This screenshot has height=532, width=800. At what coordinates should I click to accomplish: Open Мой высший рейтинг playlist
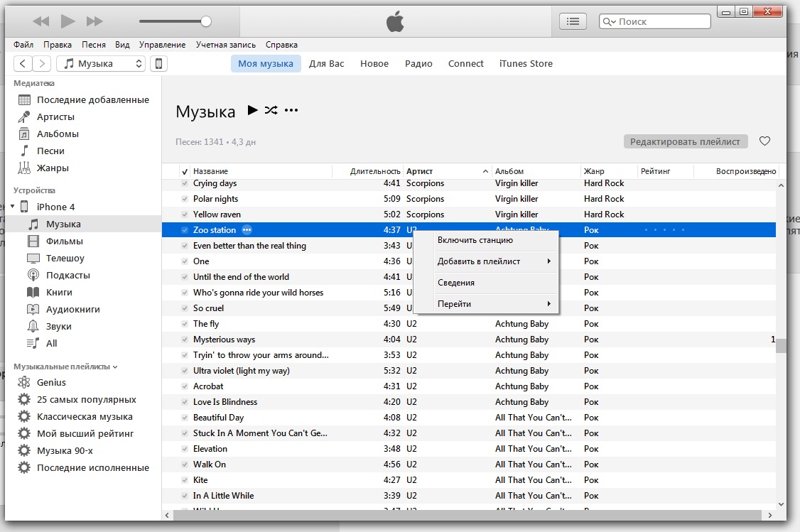85,434
